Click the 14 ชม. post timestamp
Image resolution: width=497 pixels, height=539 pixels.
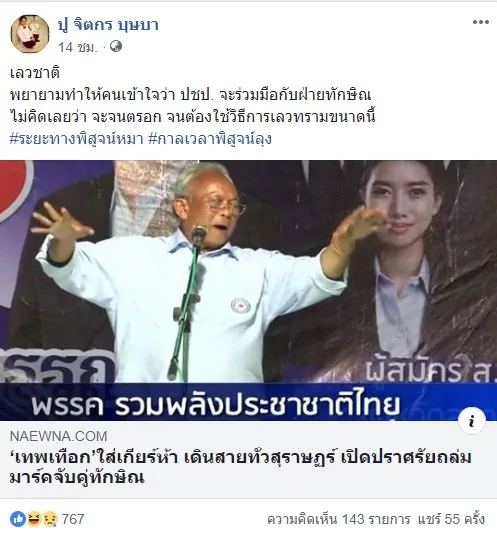coord(78,47)
